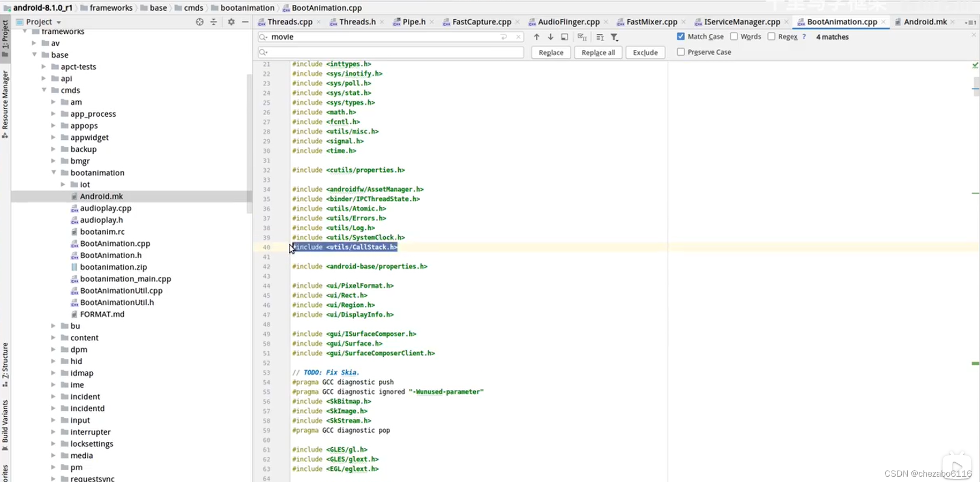Select the next occurrence down arrow in search bar
The width and height of the screenshot is (980, 482).
(550, 37)
